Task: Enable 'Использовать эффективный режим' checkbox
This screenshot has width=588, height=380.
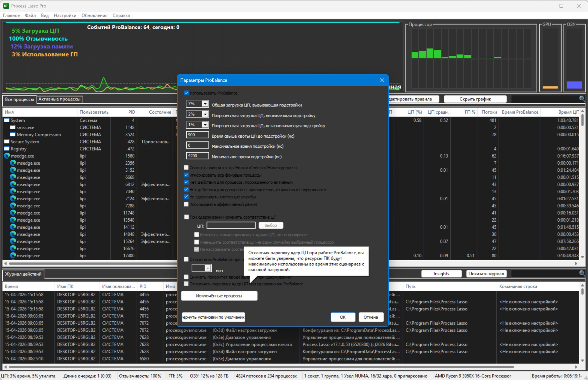Action: pyautogui.click(x=186, y=204)
